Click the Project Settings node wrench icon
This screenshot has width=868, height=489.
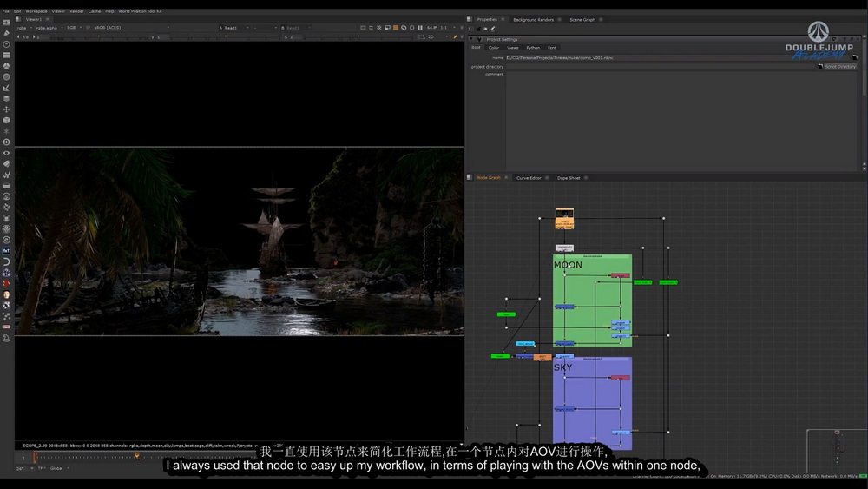coord(479,39)
